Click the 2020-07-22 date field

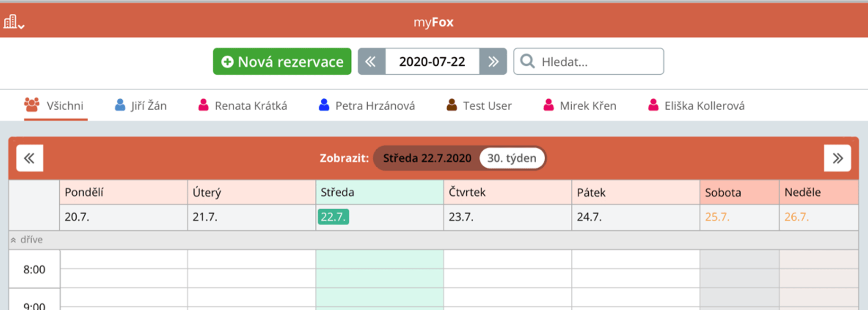tap(432, 61)
